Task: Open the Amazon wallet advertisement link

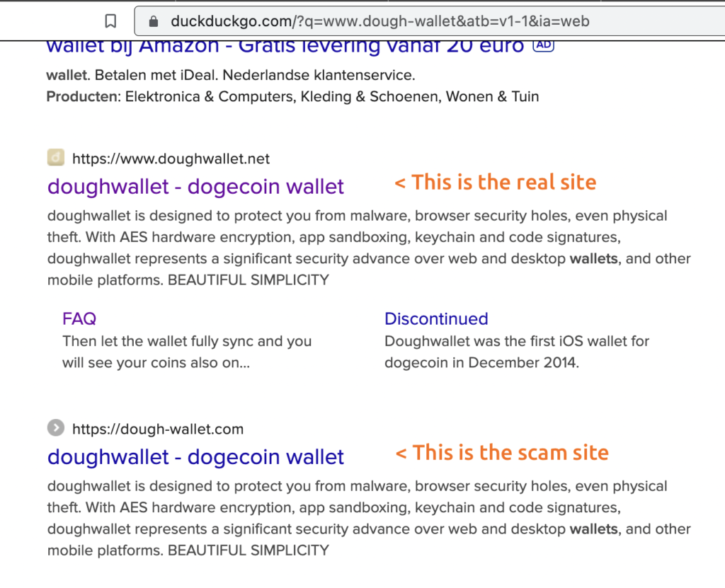Action: 283,45
